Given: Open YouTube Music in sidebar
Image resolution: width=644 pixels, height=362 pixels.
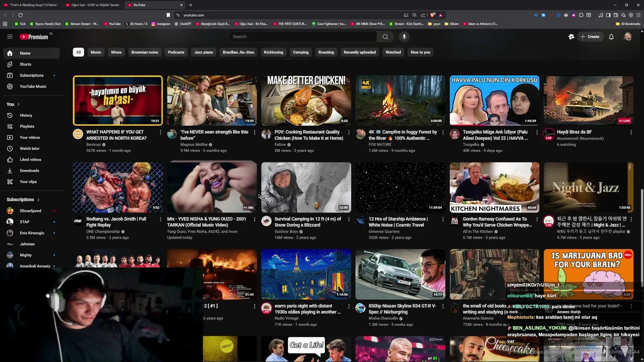Looking at the screenshot, I should click(x=33, y=86).
